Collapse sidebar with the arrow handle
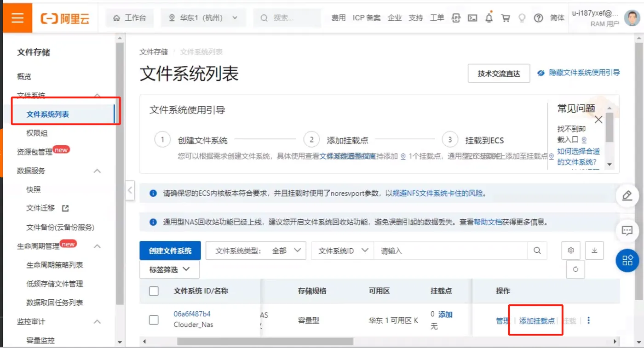 [130, 190]
